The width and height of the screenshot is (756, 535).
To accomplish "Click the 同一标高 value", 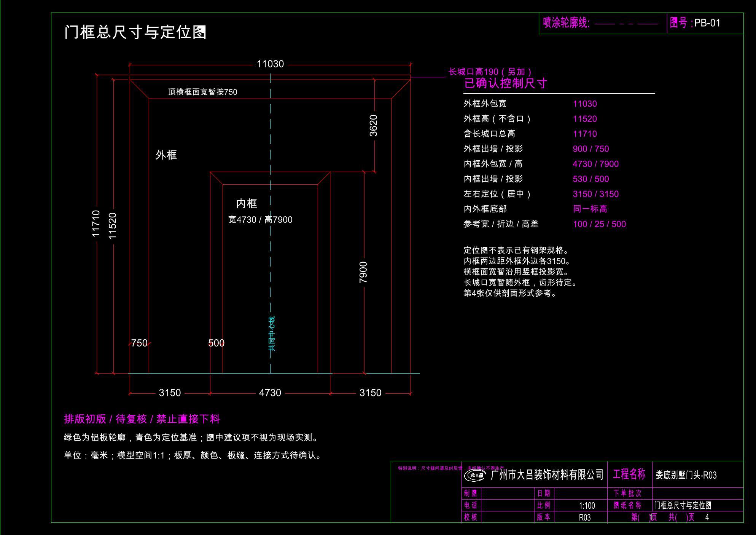I will [x=590, y=209].
